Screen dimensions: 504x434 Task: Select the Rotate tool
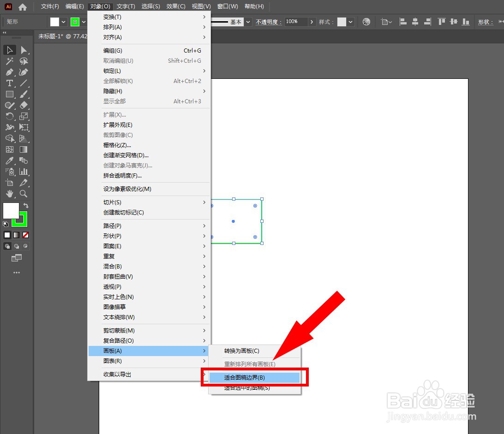(10, 116)
